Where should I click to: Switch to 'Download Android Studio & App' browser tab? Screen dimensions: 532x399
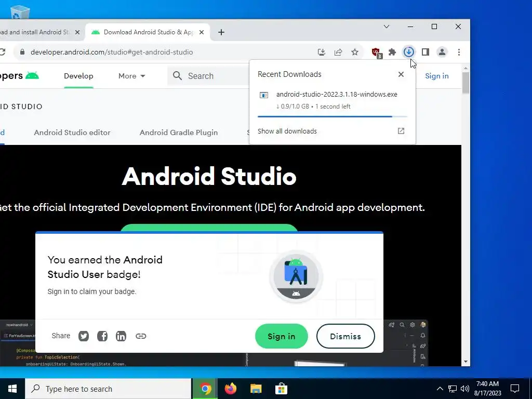click(x=147, y=32)
